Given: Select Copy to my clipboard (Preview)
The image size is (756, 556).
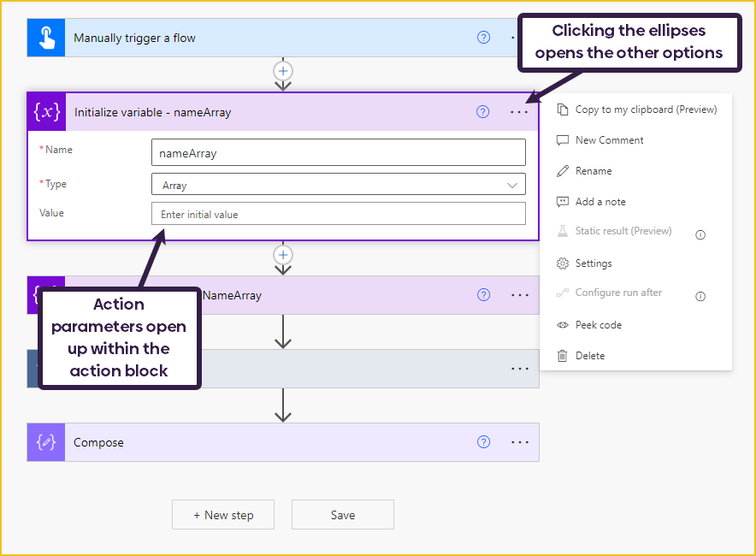Looking at the screenshot, I should (646, 109).
